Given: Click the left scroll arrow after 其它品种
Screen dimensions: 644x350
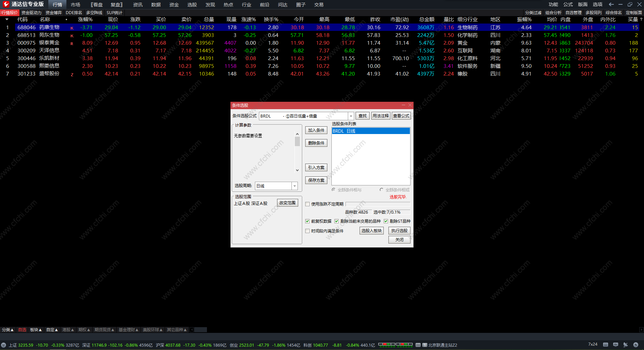Looking at the screenshot, I should (x=192, y=330).
